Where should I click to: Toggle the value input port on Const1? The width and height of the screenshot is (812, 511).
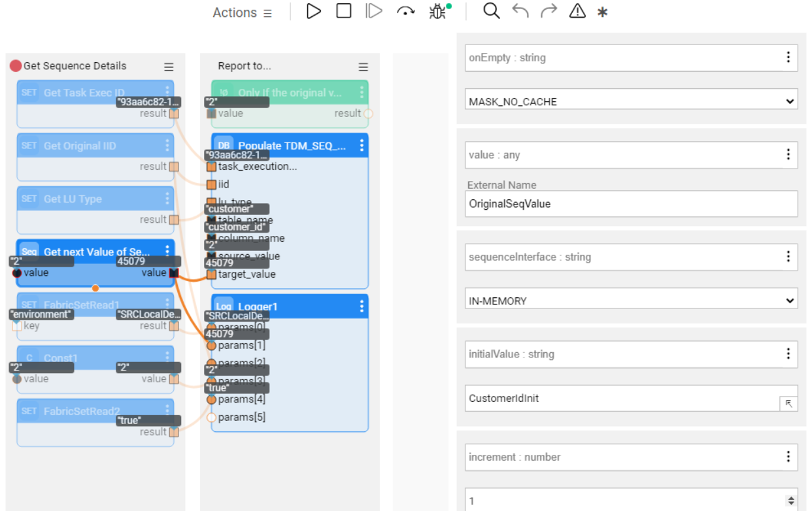click(17, 379)
